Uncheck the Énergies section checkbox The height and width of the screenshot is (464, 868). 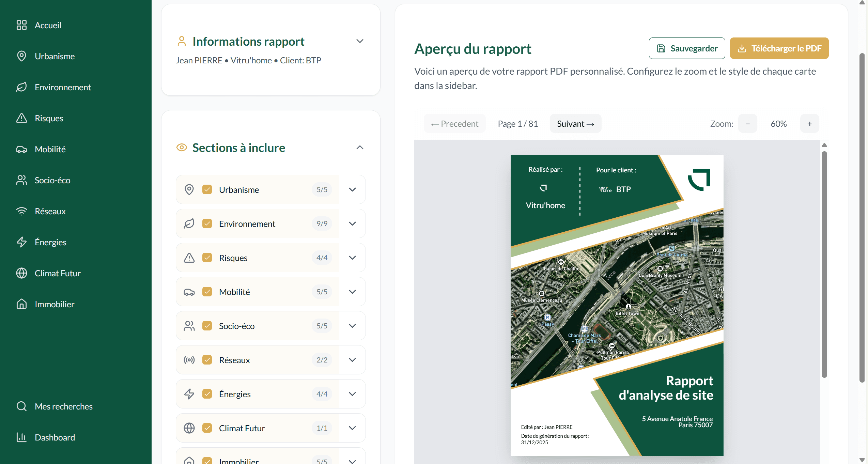[207, 394]
